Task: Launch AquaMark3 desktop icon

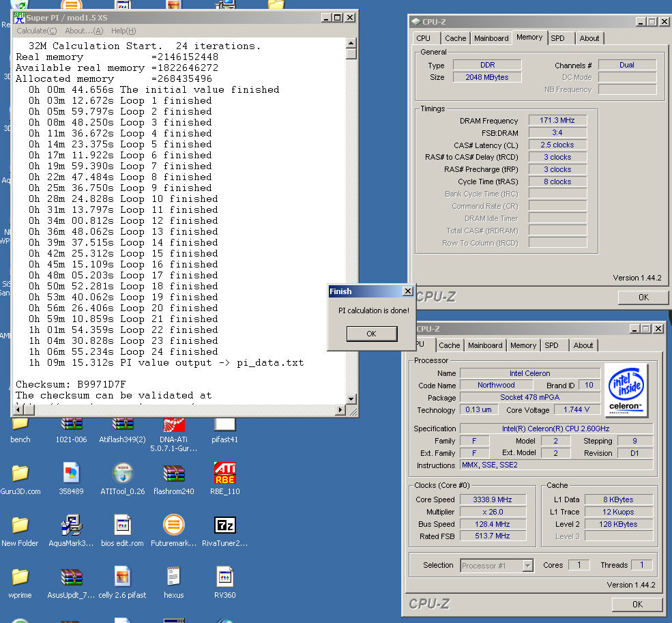Action: 71,525
